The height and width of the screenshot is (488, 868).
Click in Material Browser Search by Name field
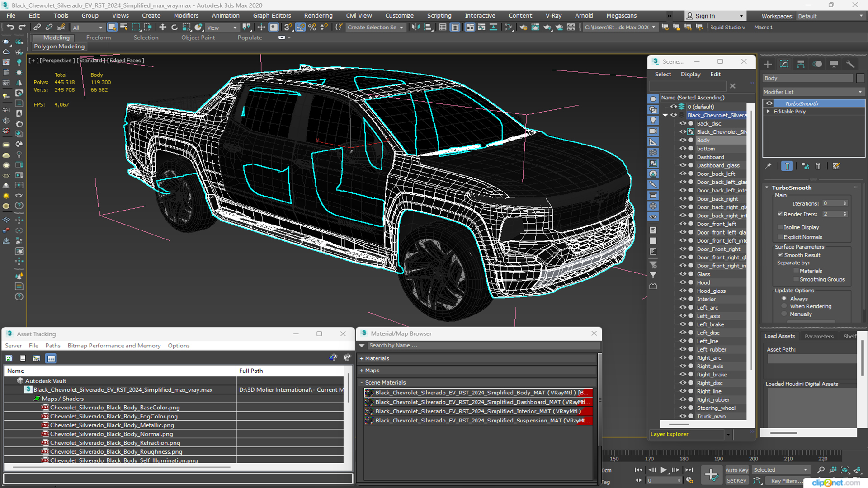484,346
